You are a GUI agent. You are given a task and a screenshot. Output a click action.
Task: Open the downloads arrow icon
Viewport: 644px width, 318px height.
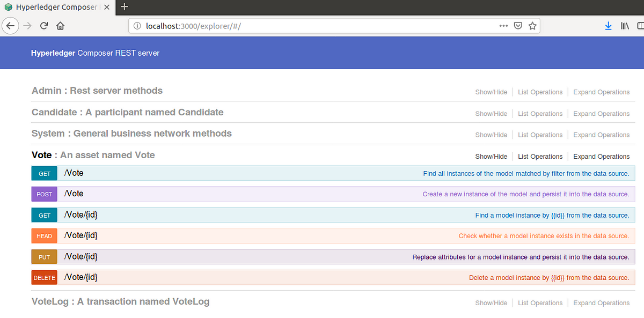pos(608,26)
